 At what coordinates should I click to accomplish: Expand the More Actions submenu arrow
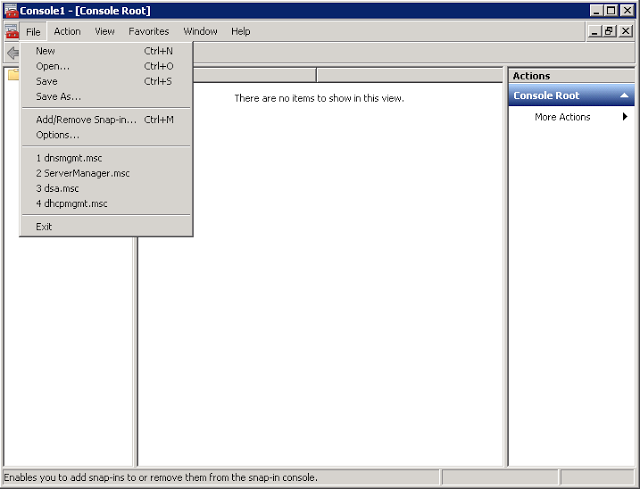pos(625,117)
